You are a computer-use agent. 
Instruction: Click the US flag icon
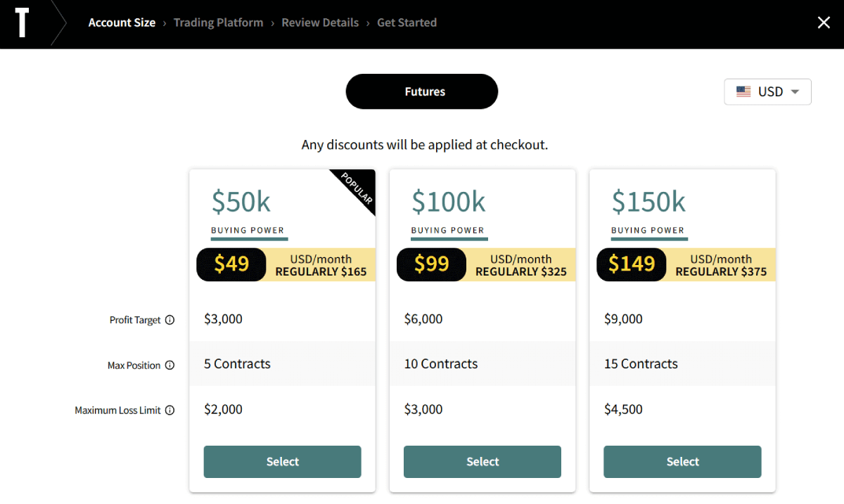[x=743, y=91]
